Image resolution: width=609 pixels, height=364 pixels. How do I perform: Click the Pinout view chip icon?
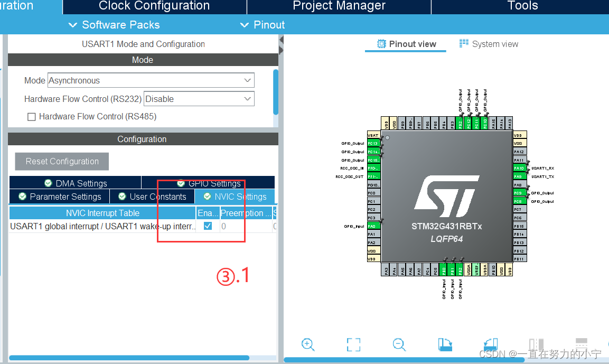[x=381, y=44]
